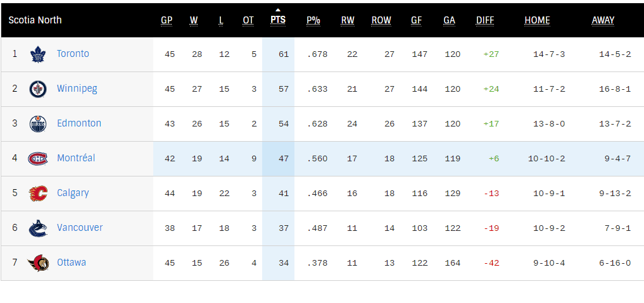This screenshot has width=644, height=303.
Task: Click the Edmonton Oilers logo
Action: pos(38,124)
